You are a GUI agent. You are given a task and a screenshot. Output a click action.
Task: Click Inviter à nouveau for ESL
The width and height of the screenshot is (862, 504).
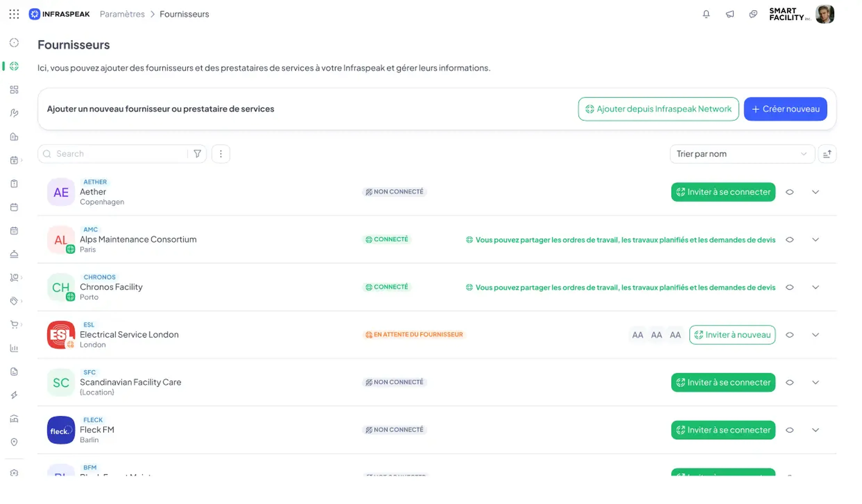pyautogui.click(x=732, y=335)
